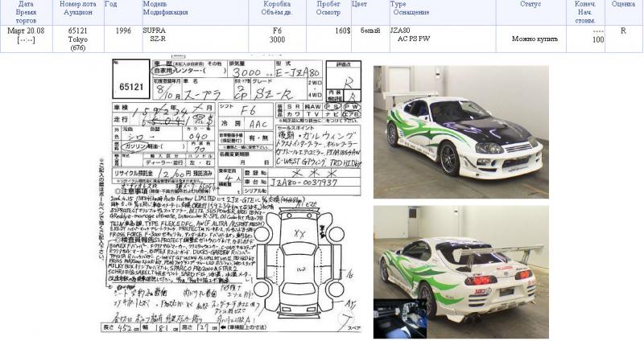Click the 'AC PS PW' equipment text
Image resolution: width=644 pixels, height=341 pixels.
(x=414, y=39)
